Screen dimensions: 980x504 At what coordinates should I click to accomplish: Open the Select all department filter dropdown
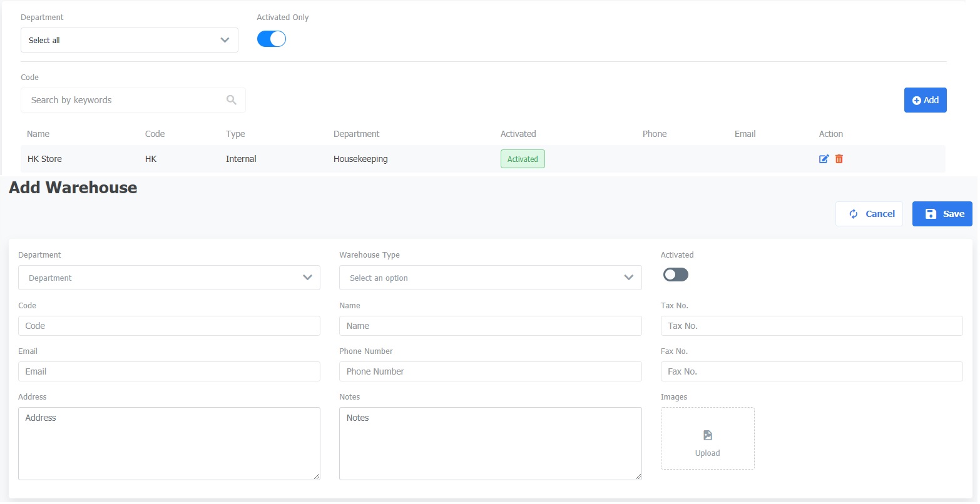(x=129, y=40)
